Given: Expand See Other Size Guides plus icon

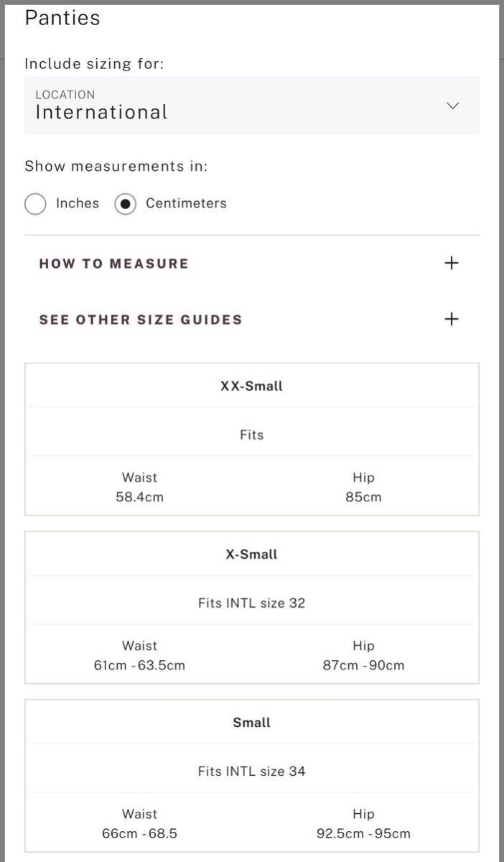Looking at the screenshot, I should [x=451, y=319].
